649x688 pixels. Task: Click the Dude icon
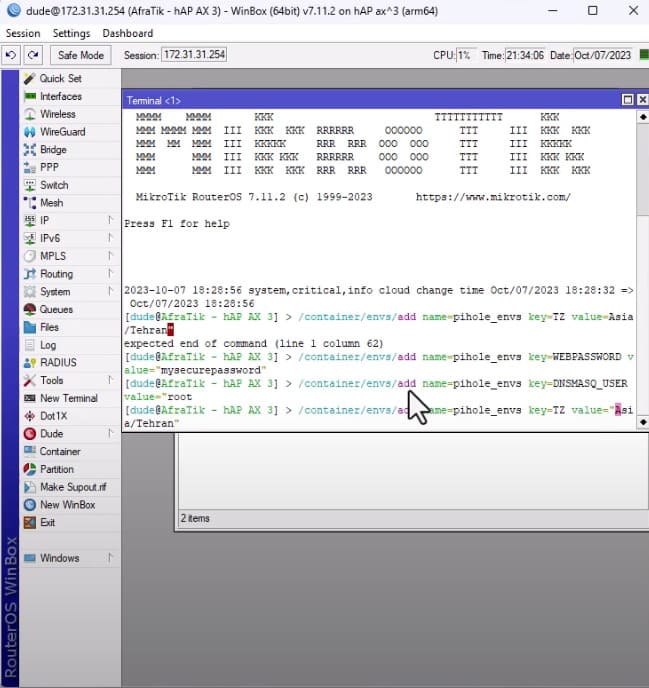point(29,434)
